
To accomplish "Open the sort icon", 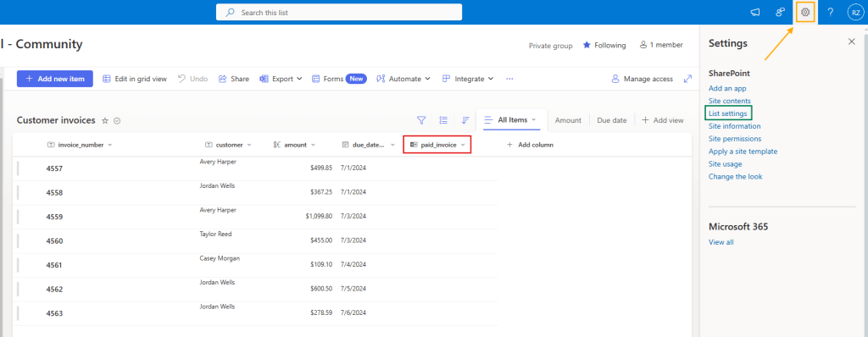I will 465,119.
